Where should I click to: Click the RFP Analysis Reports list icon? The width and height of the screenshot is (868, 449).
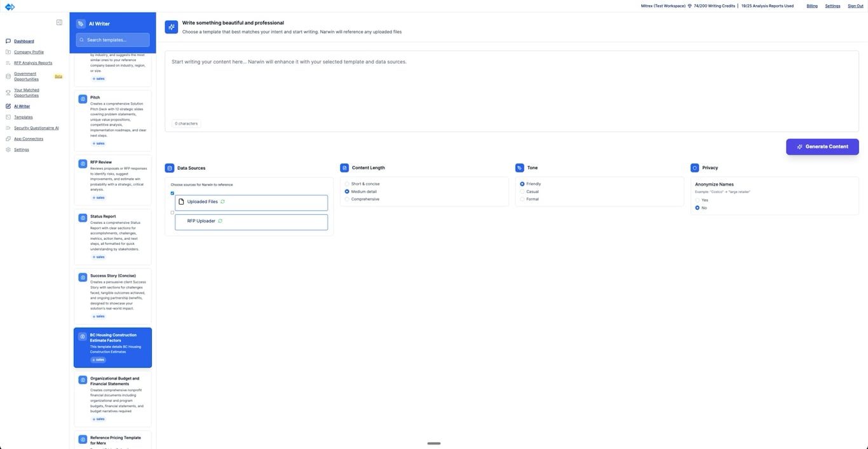pyautogui.click(x=8, y=63)
